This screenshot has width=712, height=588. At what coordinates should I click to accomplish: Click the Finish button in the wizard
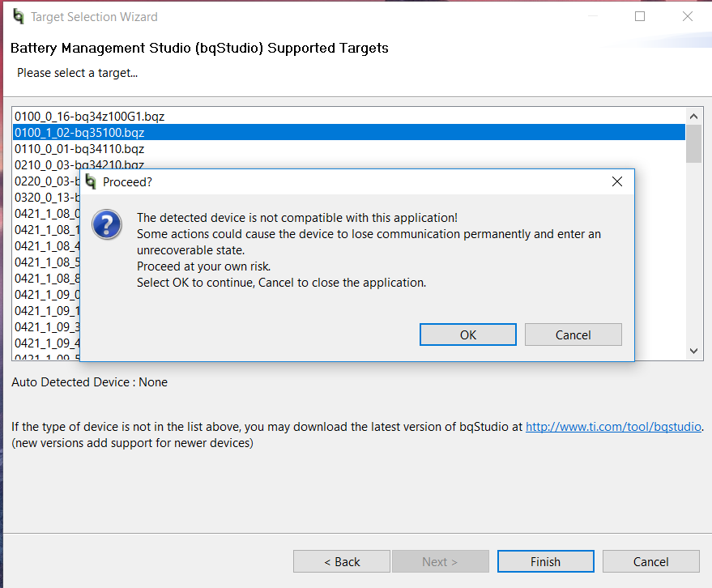pos(545,561)
